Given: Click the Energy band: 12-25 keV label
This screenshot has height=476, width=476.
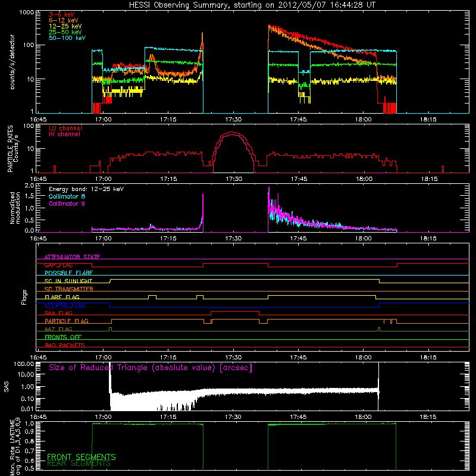Looking at the screenshot, I should [86, 189].
